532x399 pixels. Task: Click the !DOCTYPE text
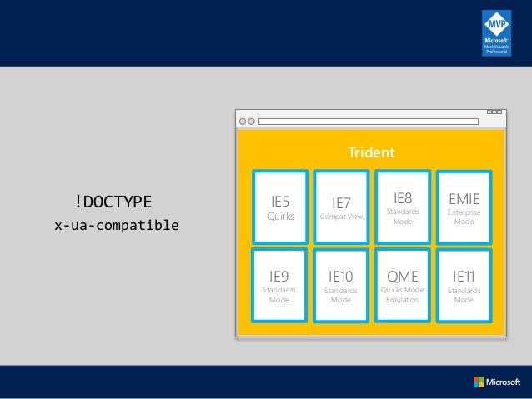pos(113,202)
